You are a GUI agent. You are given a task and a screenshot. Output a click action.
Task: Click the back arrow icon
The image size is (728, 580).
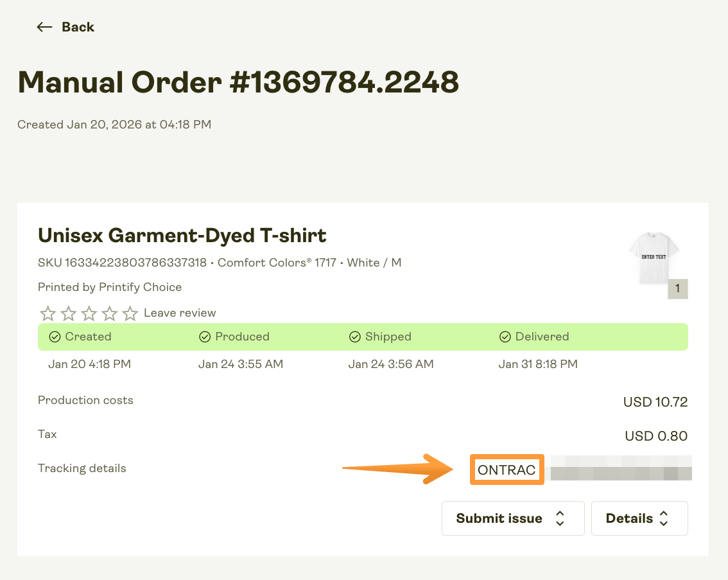click(44, 27)
